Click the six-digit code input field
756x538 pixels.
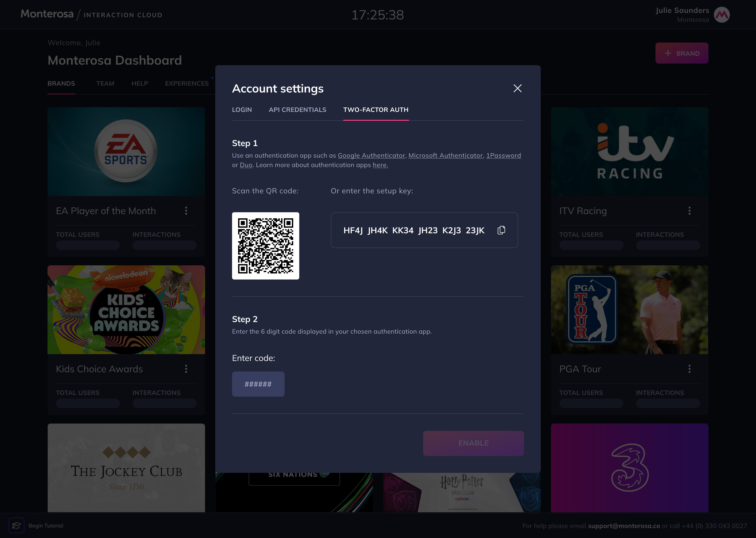coord(258,384)
